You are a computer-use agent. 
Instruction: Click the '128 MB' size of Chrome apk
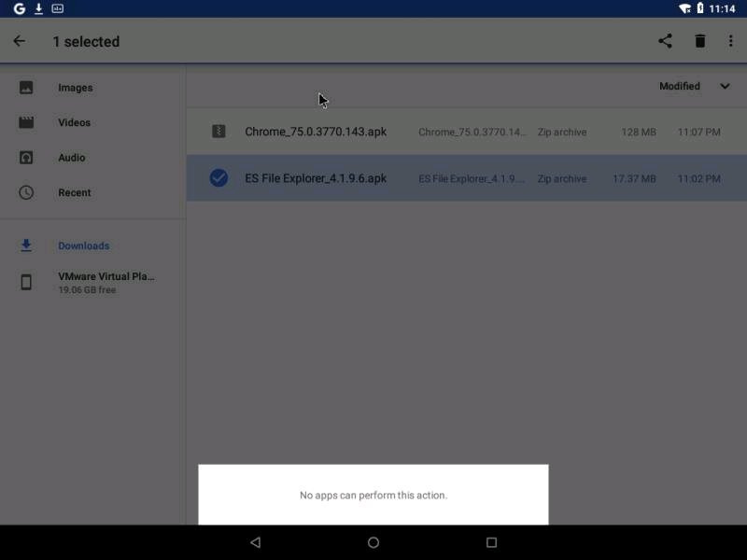click(639, 132)
